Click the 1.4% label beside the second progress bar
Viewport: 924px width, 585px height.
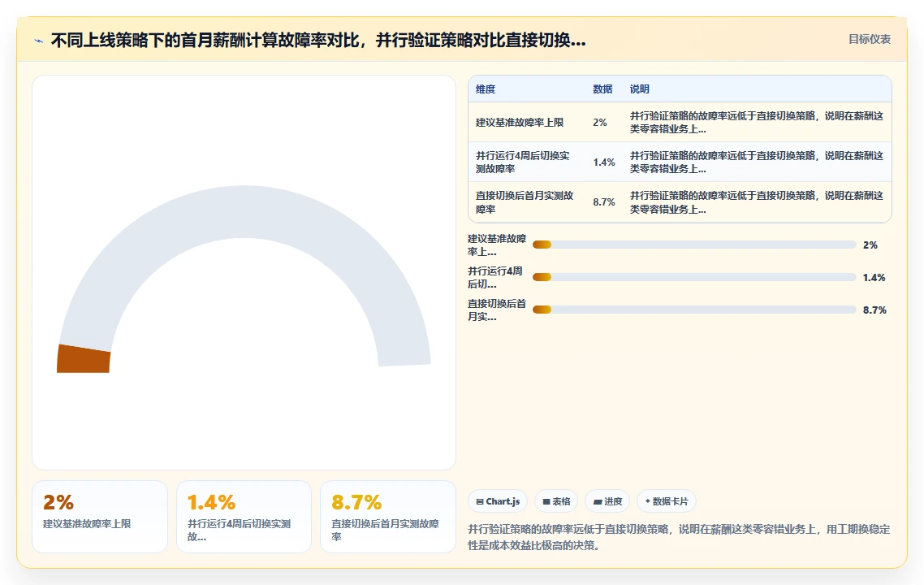(874, 277)
